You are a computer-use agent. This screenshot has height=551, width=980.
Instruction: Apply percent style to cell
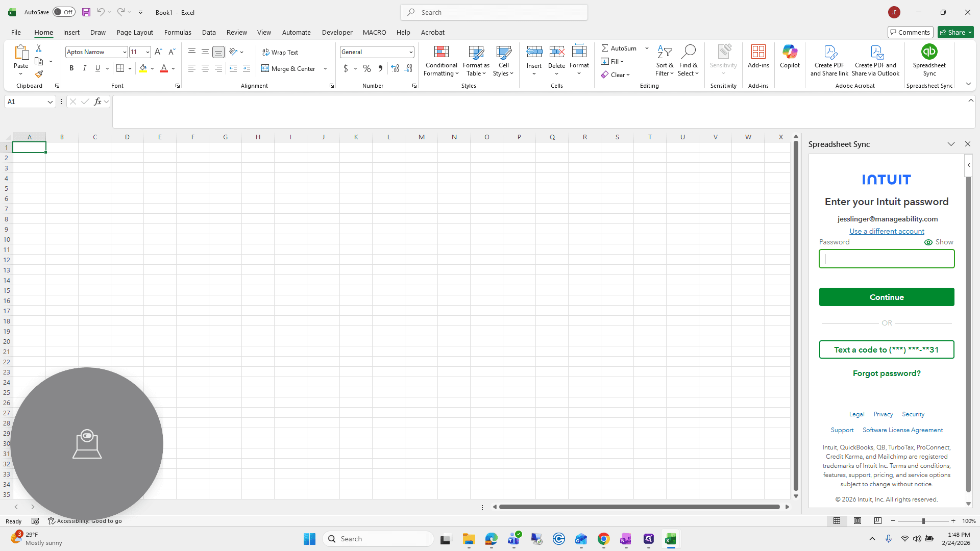click(x=367, y=68)
